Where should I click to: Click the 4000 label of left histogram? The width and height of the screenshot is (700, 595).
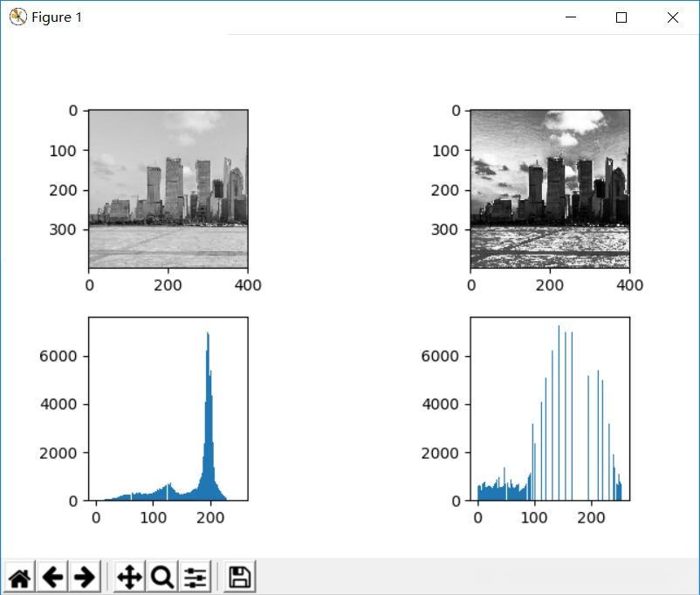[x=58, y=405]
